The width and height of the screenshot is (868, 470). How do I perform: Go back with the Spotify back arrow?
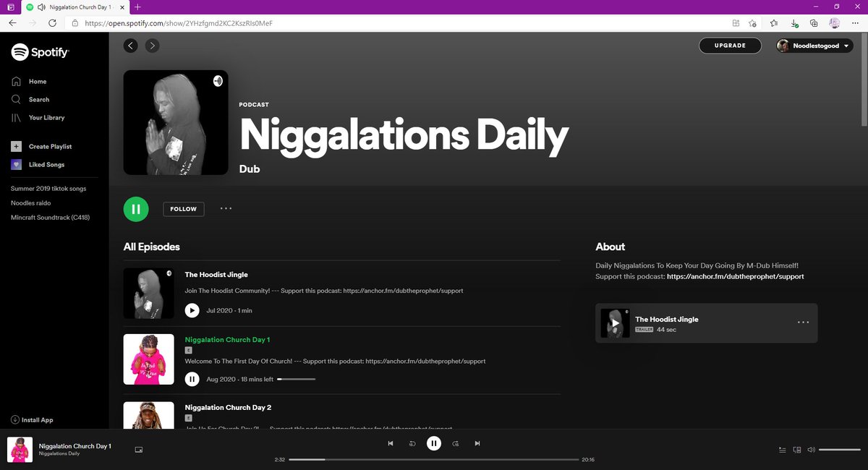pyautogui.click(x=130, y=46)
